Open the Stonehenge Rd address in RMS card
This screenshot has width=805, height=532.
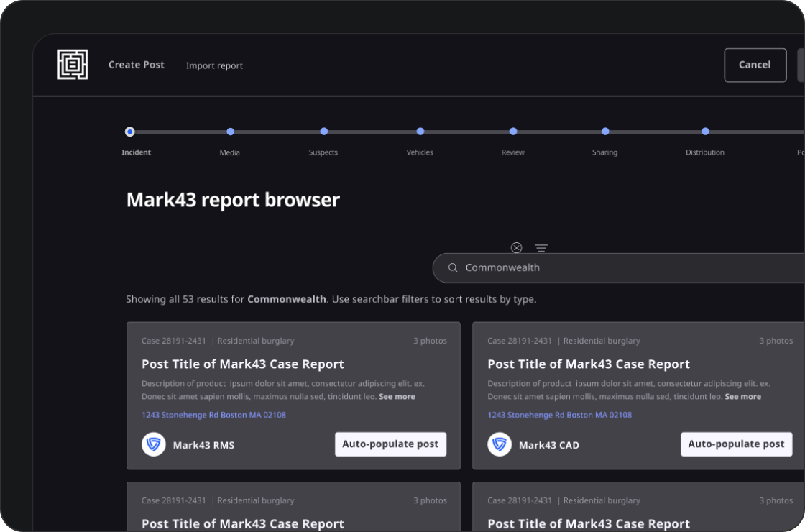click(213, 415)
